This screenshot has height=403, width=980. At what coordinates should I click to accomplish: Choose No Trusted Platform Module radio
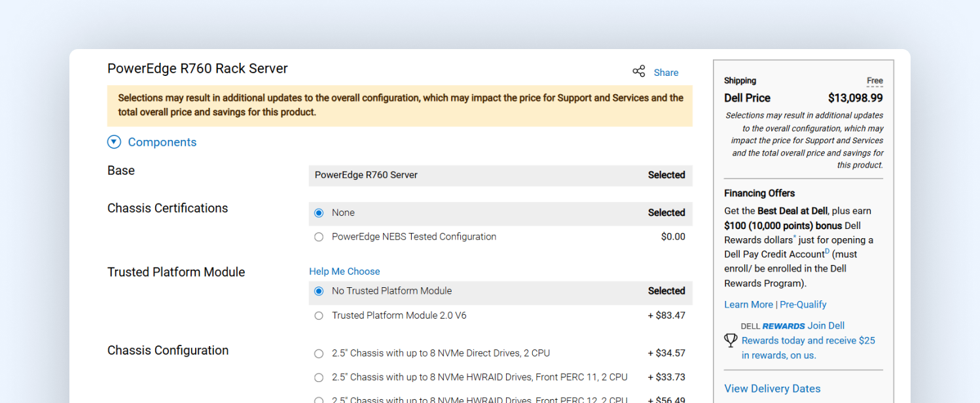(x=319, y=291)
